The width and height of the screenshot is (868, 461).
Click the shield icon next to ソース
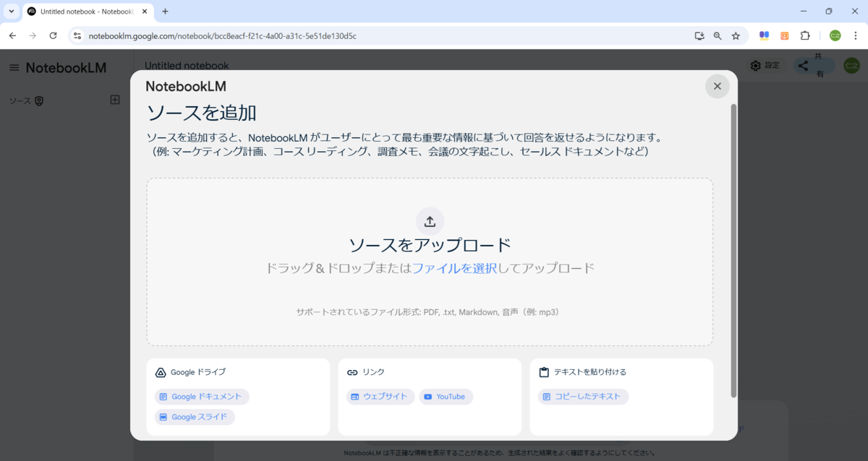point(39,101)
